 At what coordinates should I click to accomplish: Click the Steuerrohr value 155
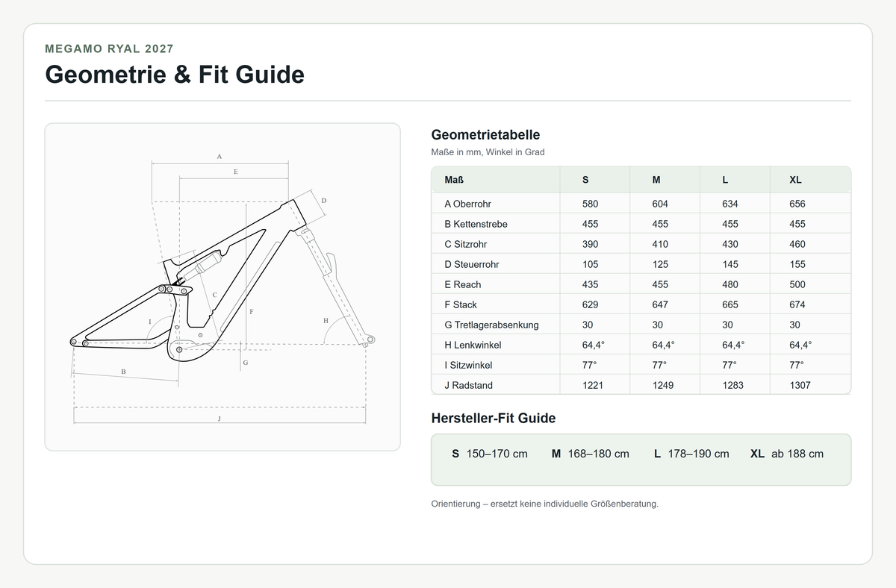pos(797,264)
